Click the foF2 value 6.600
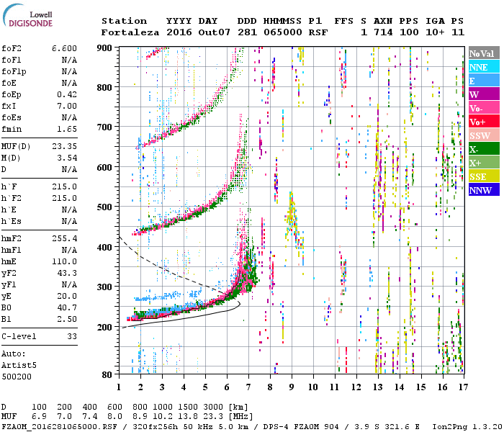The height and width of the screenshot is (432, 504). [64, 48]
